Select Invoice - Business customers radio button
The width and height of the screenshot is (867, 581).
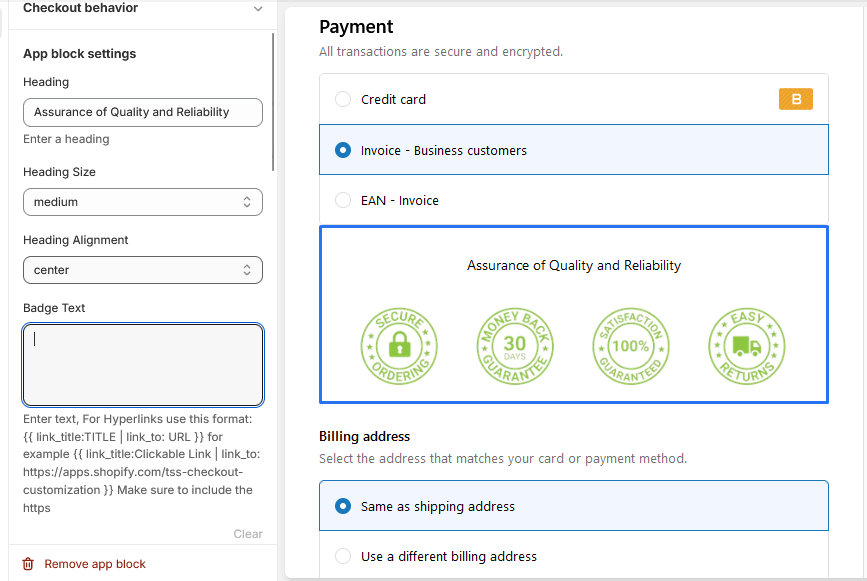click(343, 150)
